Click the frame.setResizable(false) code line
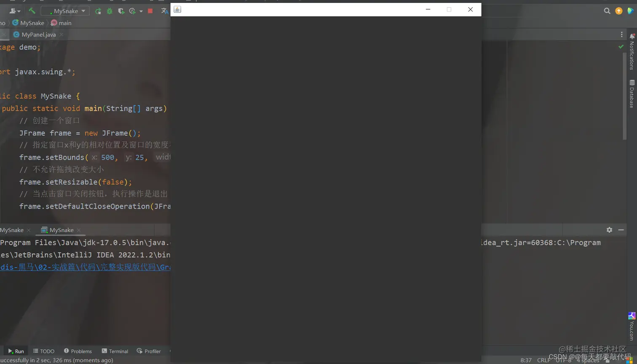This screenshot has width=637, height=364. pyautogui.click(x=75, y=182)
